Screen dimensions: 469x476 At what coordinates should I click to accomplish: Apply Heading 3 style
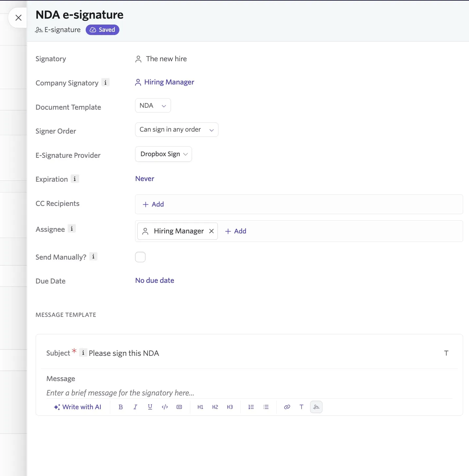[230, 407]
